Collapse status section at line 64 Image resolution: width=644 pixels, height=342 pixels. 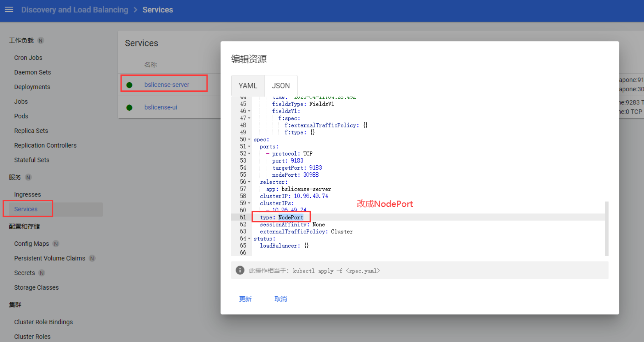click(249, 239)
